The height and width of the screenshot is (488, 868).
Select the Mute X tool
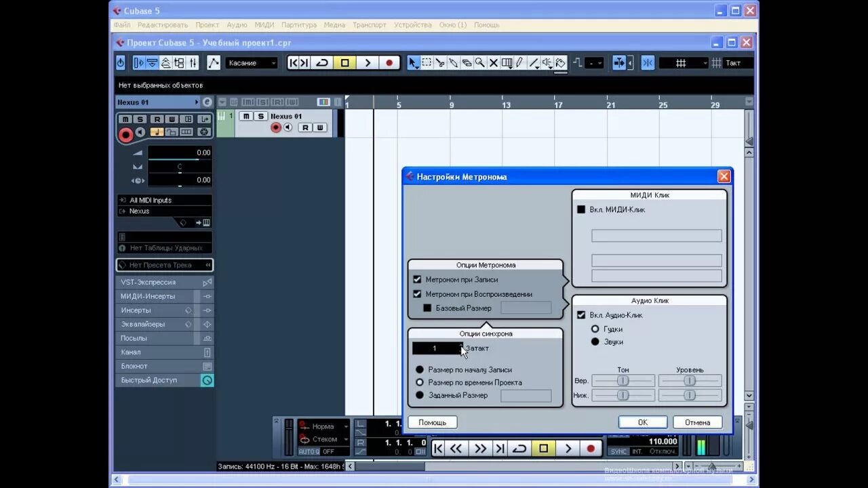pos(494,63)
